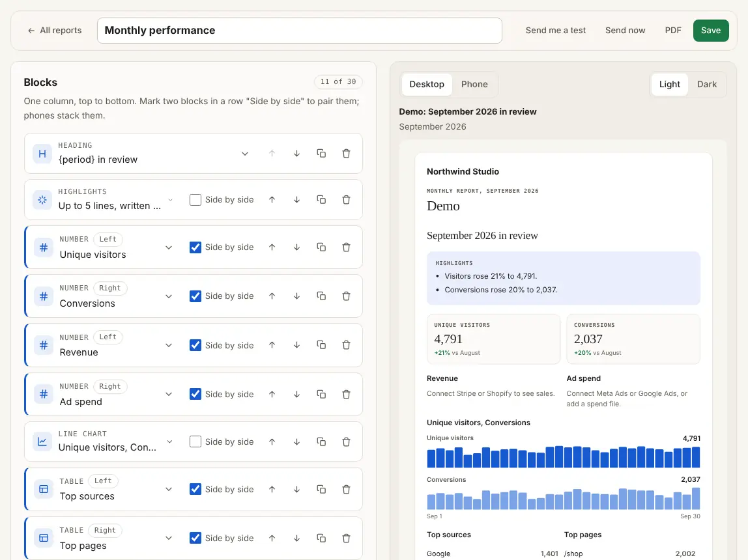Click the Conversions bar chart in preview

[x=564, y=499]
